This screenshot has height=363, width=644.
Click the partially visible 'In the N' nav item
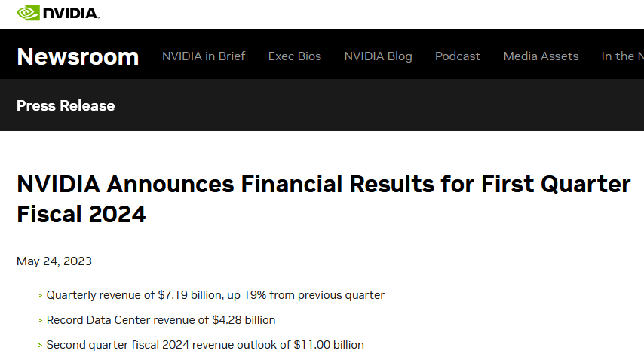coord(622,56)
